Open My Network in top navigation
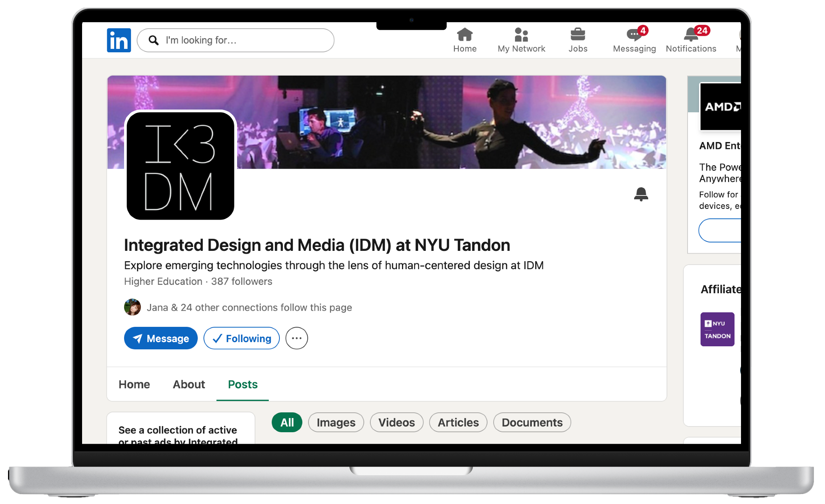825x504 pixels. point(521,40)
